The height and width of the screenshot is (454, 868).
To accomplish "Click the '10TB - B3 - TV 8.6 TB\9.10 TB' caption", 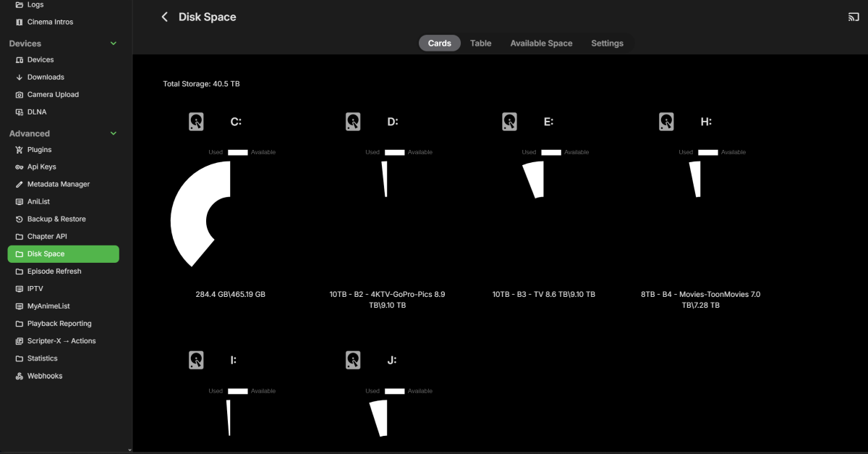I will pos(544,295).
